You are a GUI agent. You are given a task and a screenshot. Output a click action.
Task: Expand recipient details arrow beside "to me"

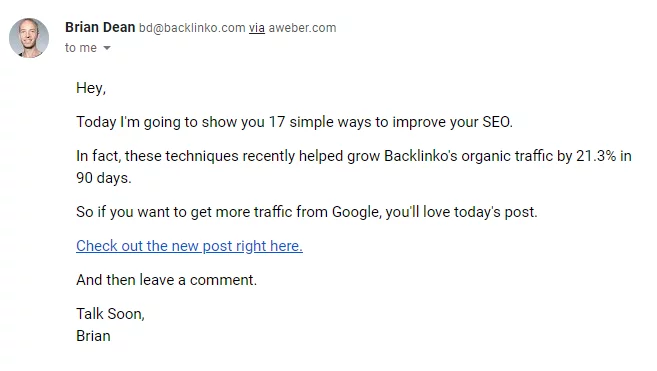coord(107,48)
